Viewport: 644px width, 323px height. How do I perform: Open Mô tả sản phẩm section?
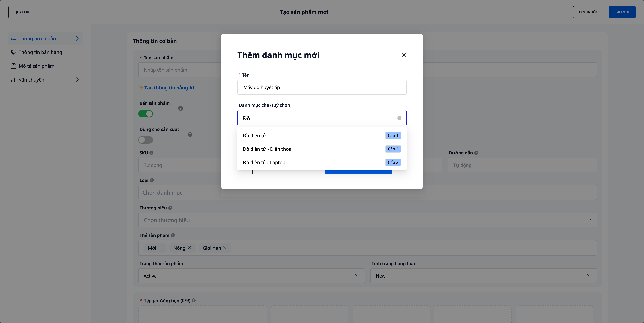(45, 66)
